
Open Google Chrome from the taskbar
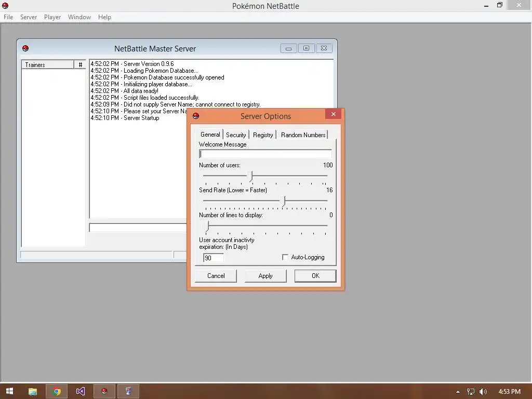tap(57, 391)
